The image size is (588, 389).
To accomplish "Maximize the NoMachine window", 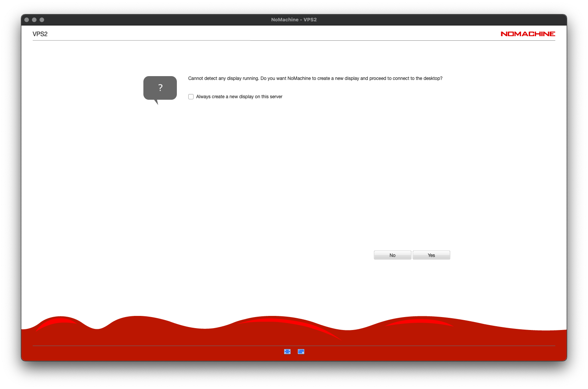I will (42, 20).
